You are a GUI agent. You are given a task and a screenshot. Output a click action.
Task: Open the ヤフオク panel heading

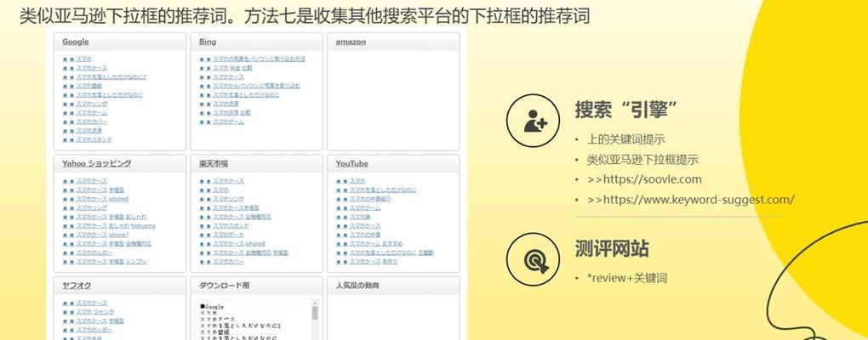(x=77, y=286)
